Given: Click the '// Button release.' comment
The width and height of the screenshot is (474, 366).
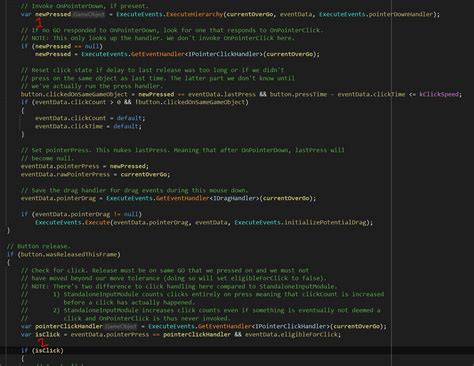Looking at the screenshot, I should (39, 246).
